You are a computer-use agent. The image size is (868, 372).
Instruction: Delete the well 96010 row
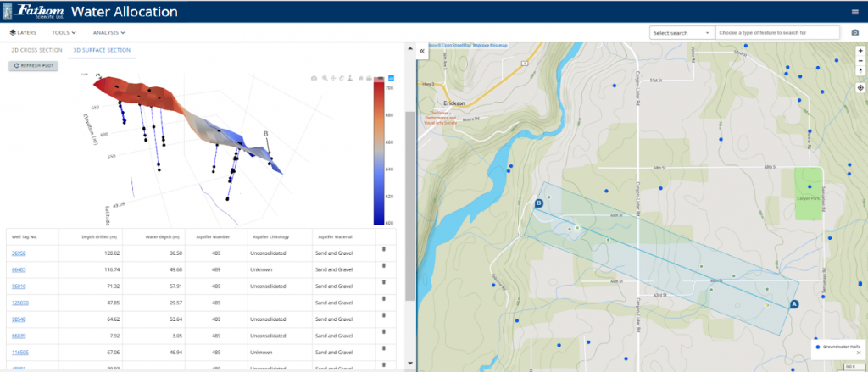(384, 282)
